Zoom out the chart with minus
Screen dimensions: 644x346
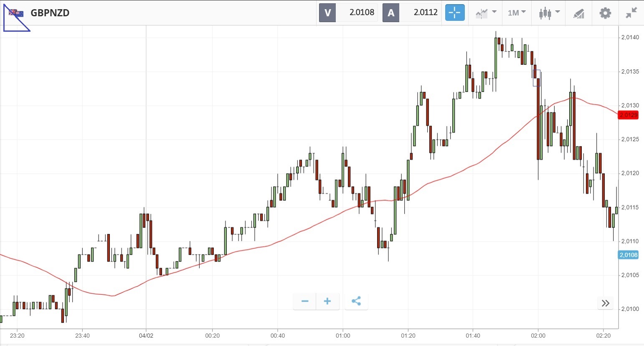coord(305,301)
